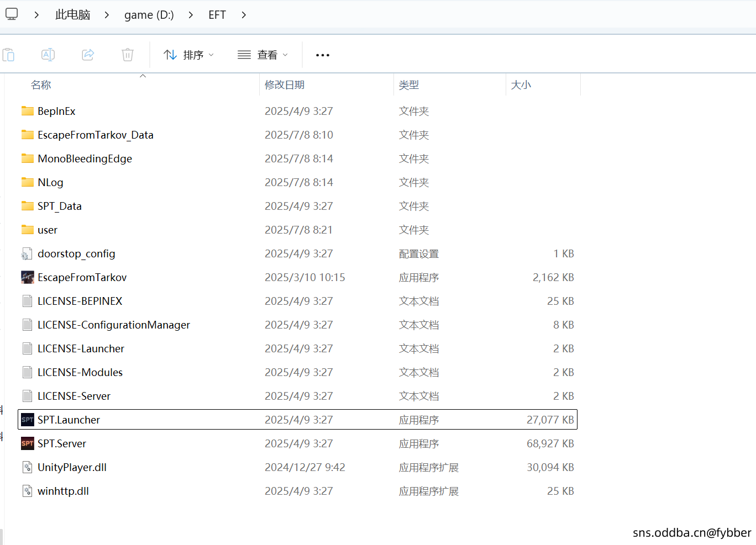
Task: Click the LICENSE-BEPINEX text file icon
Action: click(x=27, y=301)
